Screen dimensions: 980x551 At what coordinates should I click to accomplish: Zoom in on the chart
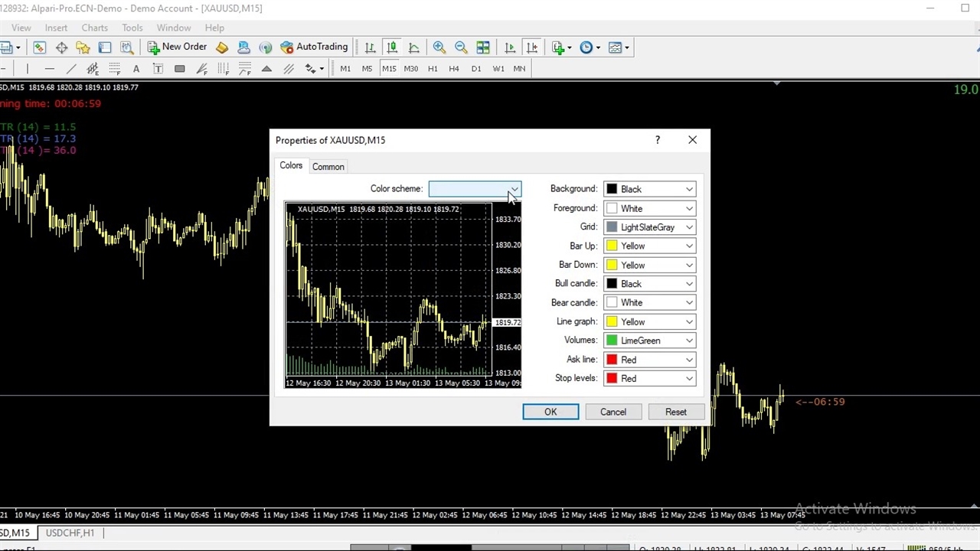[439, 47]
